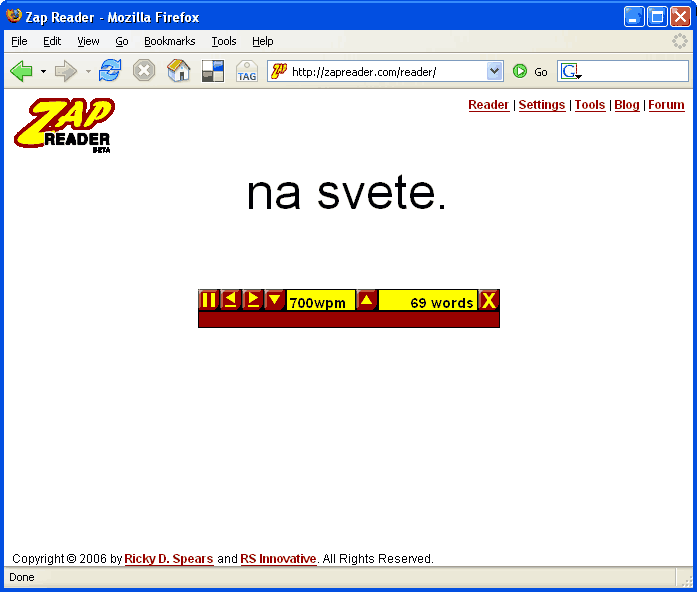Open the forward history dropdown arrow

88,71
